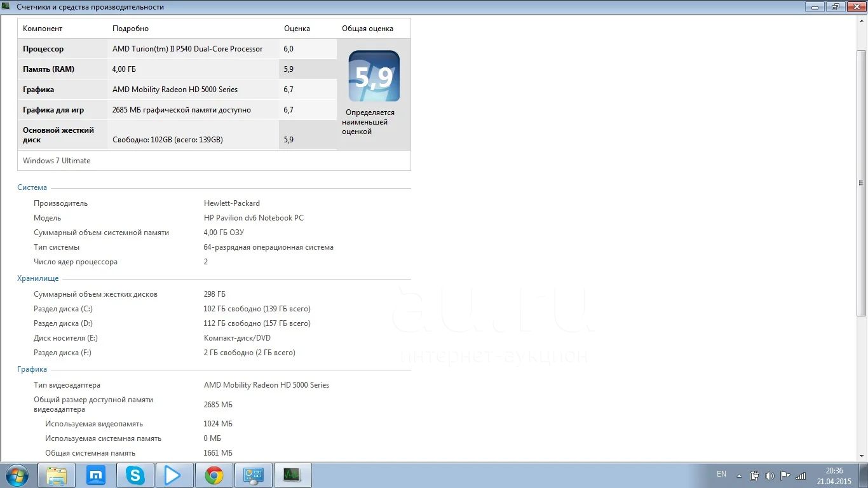Click the Show Desktop strip

tap(864, 475)
